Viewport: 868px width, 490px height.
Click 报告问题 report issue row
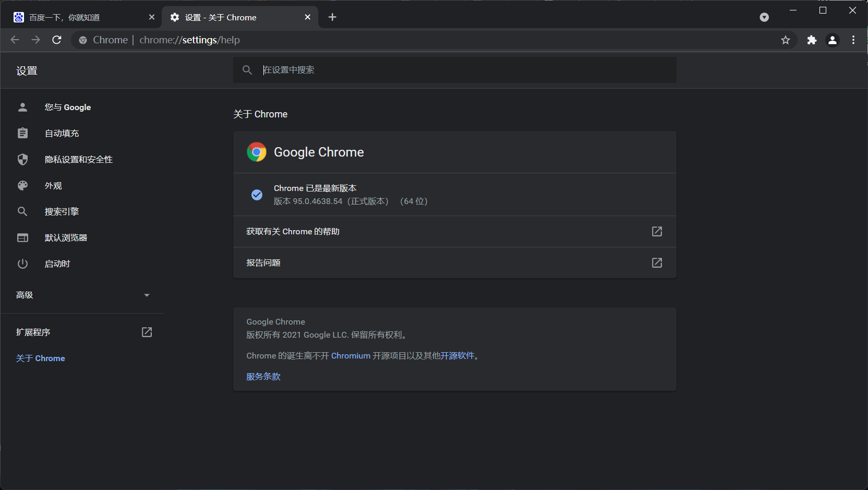coord(454,263)
